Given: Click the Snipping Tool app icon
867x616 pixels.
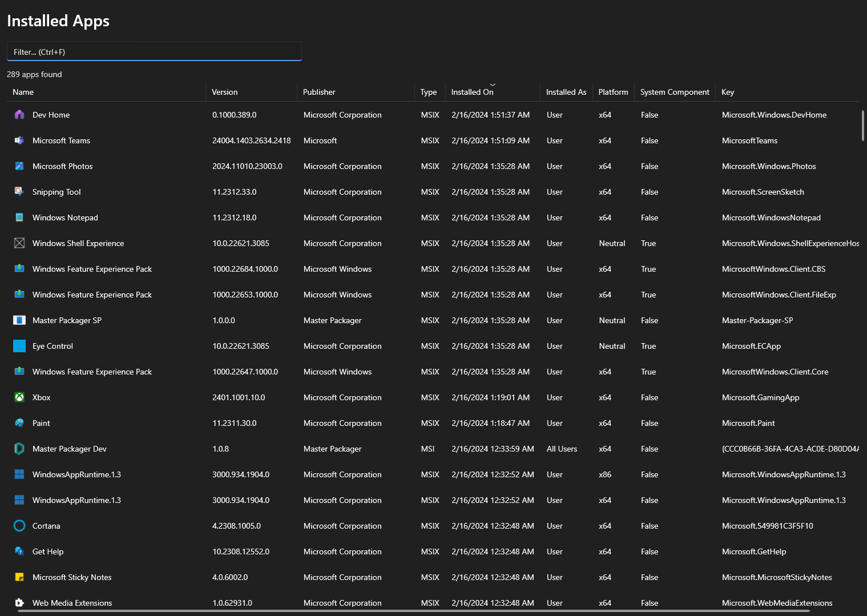Looking at the screenshot, I should tap(19, 192).
